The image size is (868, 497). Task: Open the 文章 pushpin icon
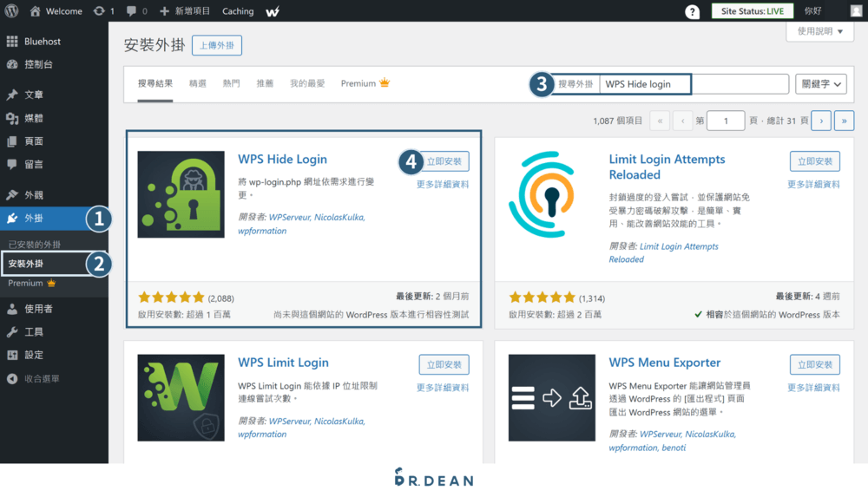click(x=11, y=95)
